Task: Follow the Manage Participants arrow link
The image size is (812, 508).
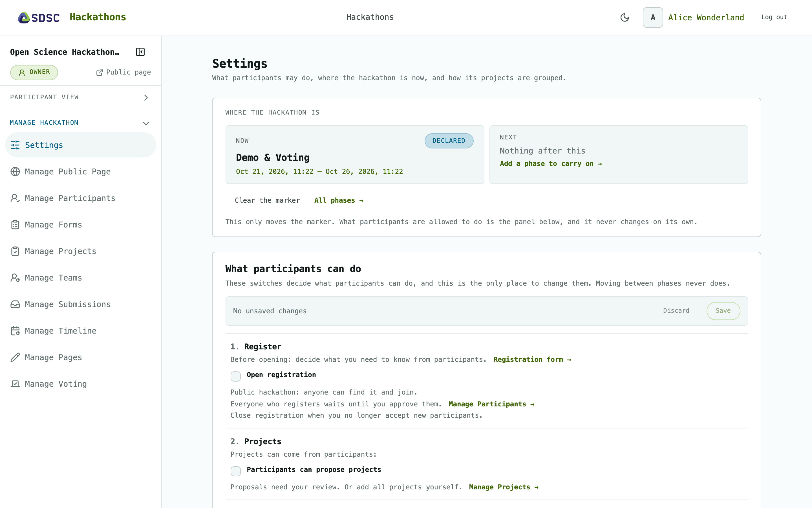Action: coord(491,404)
